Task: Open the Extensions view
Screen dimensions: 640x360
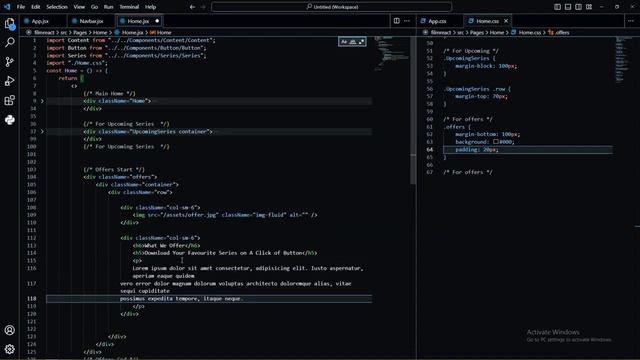Action: 10,100
